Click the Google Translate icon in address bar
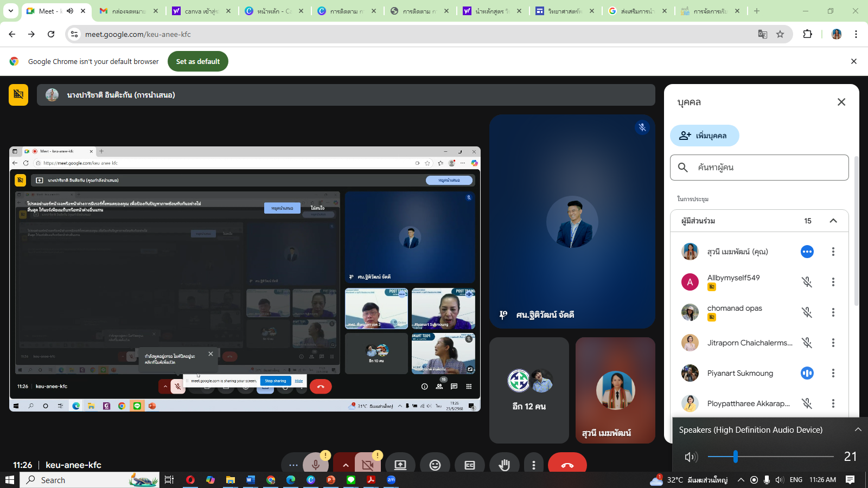The width and height of the screenshot is (868, 488). 762,34
